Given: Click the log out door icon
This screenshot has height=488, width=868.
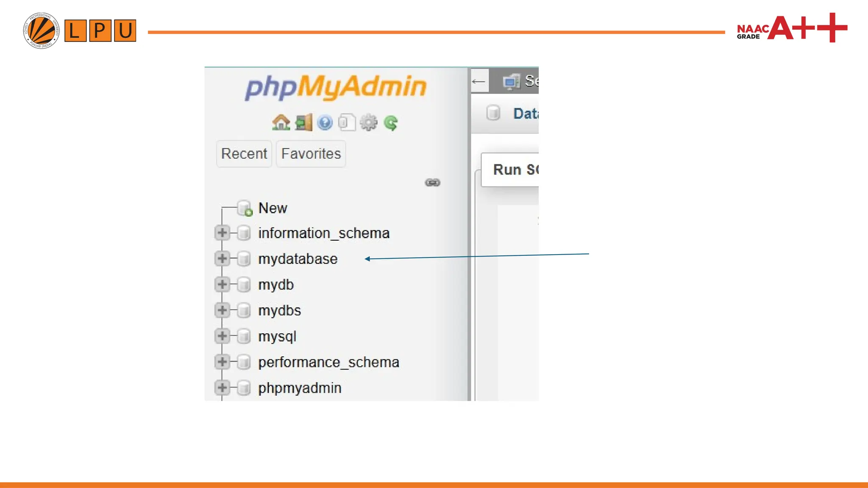Looking at the screenshot, I should point(303,123).
